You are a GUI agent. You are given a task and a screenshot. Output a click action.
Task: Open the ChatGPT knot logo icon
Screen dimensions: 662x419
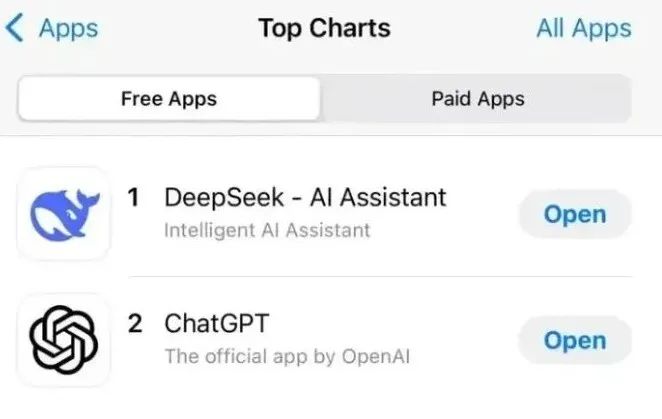point(64,340)
